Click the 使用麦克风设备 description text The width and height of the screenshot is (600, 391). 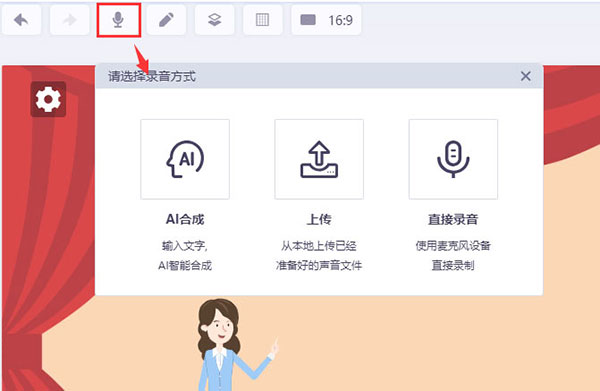pyautogui.click(x=453, y=246)
